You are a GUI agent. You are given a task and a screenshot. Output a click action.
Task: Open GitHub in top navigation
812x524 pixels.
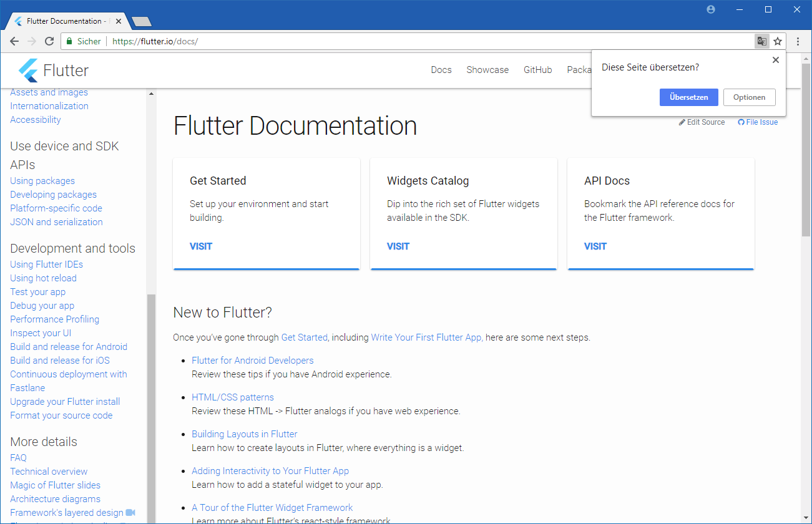538,70
